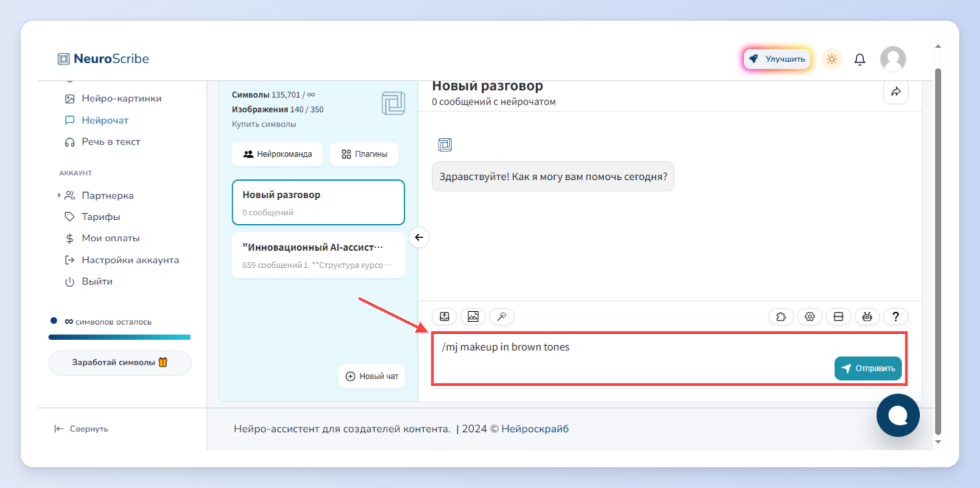
Task: Click the Изображения 140 / 350 counter
Action: coord(278,109)
